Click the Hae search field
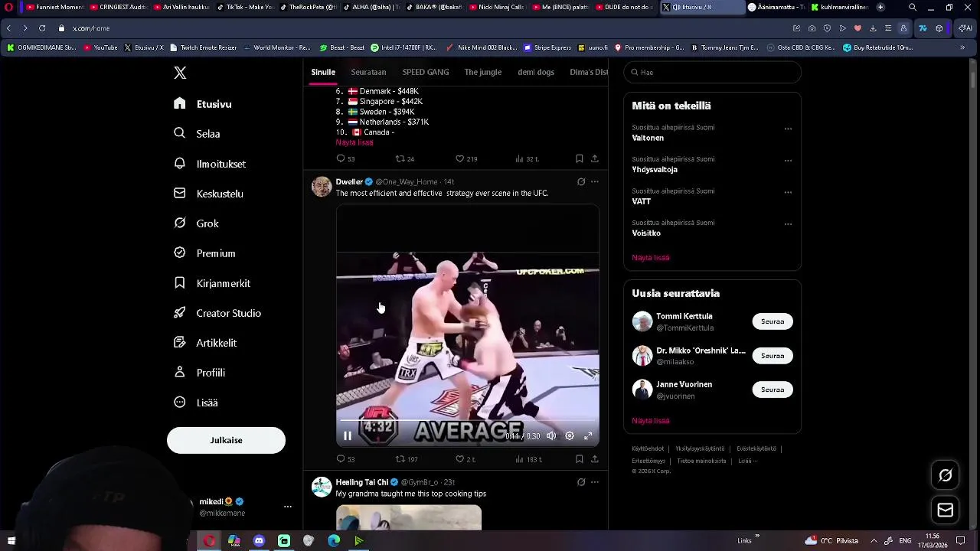Screen dimensions: 980x551 [x=712, y=72]
